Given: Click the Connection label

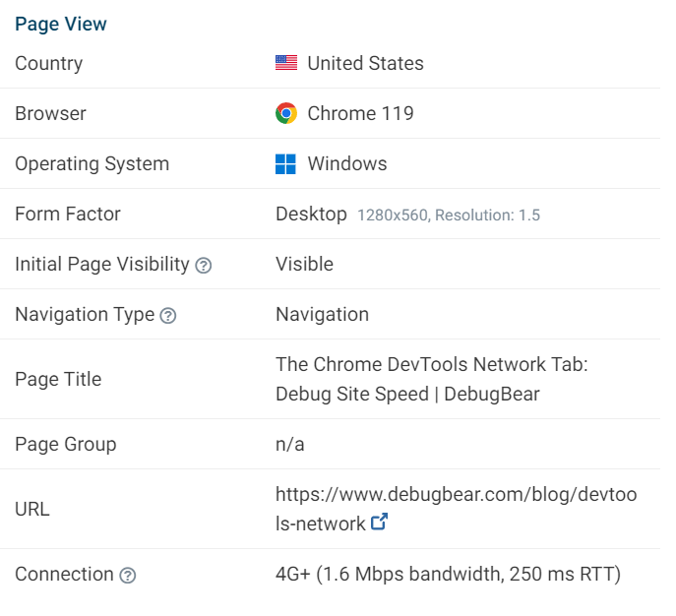Looking at the screenshot, I should point(64,575).
